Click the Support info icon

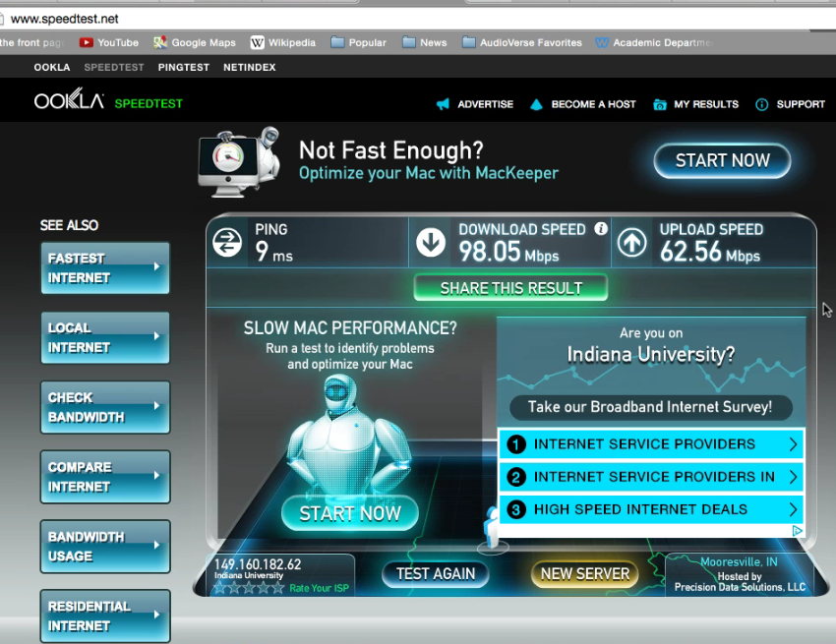click(762, 104)
